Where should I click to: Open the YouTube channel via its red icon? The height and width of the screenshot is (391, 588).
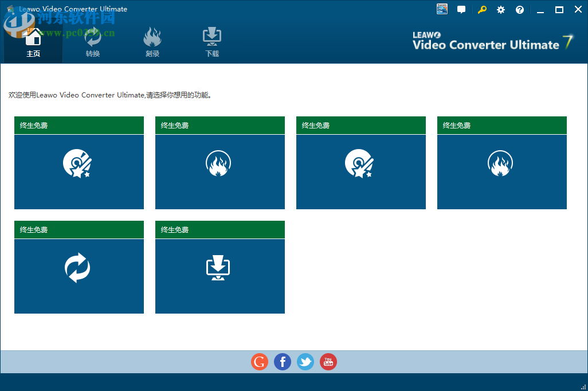tap(328, 362)
